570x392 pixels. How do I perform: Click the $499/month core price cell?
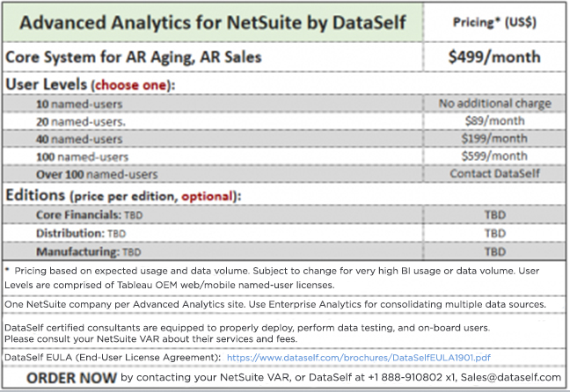[494, 57]
